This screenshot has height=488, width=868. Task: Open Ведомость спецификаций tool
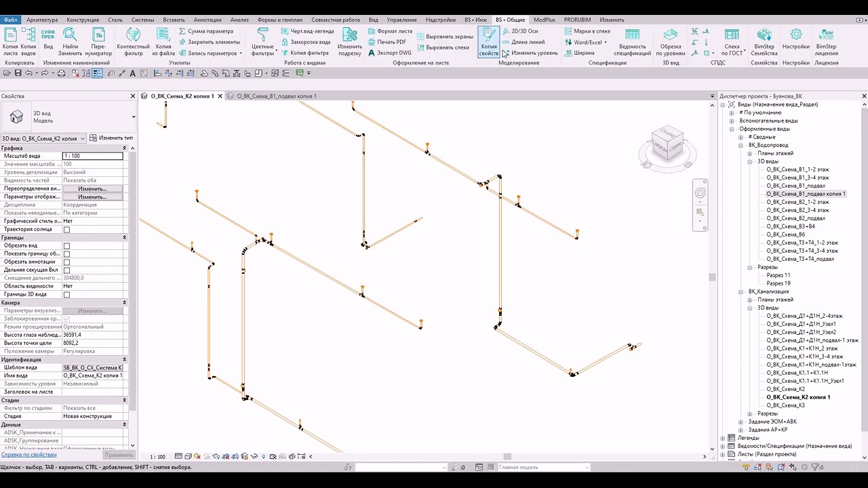pyautogui.click(x=632, y=41)
